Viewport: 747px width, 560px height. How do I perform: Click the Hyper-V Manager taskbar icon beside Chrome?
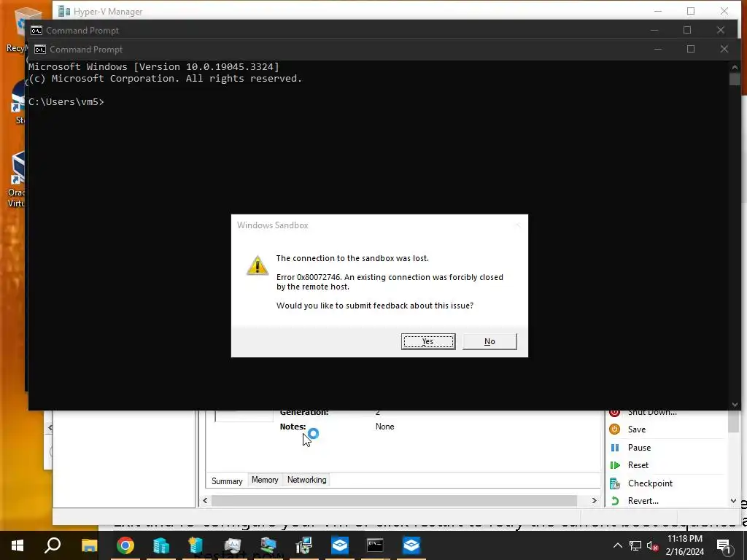pyautogui.click(x=161, y=545)
